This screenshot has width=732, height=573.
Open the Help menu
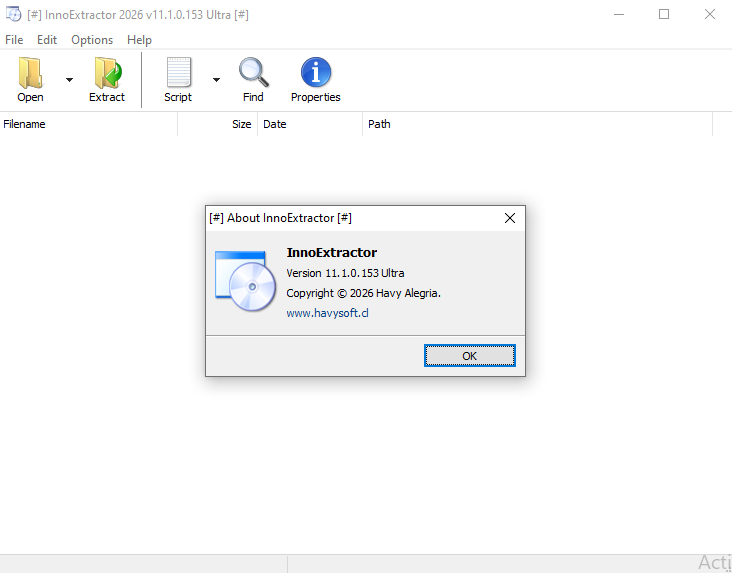[x=139, y=40]
